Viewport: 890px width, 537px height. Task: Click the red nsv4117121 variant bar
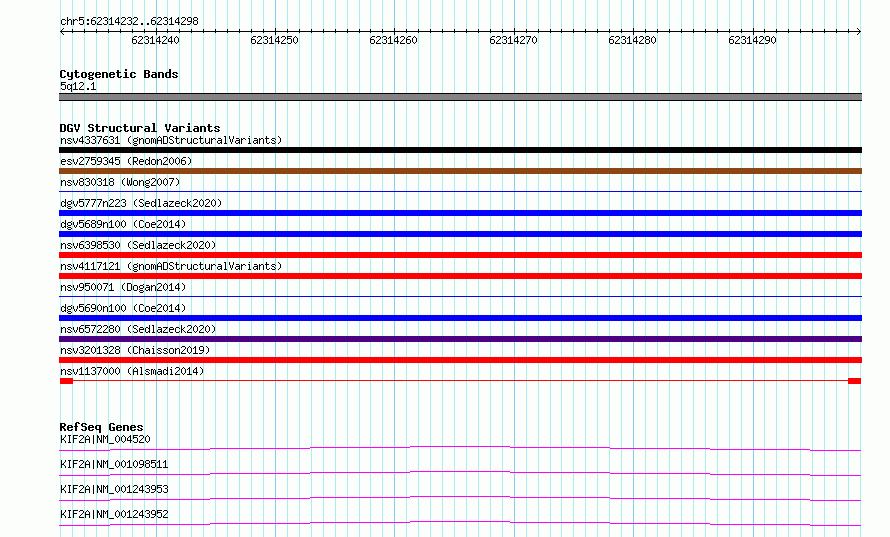pyautogui.click(x=460, y=276)
